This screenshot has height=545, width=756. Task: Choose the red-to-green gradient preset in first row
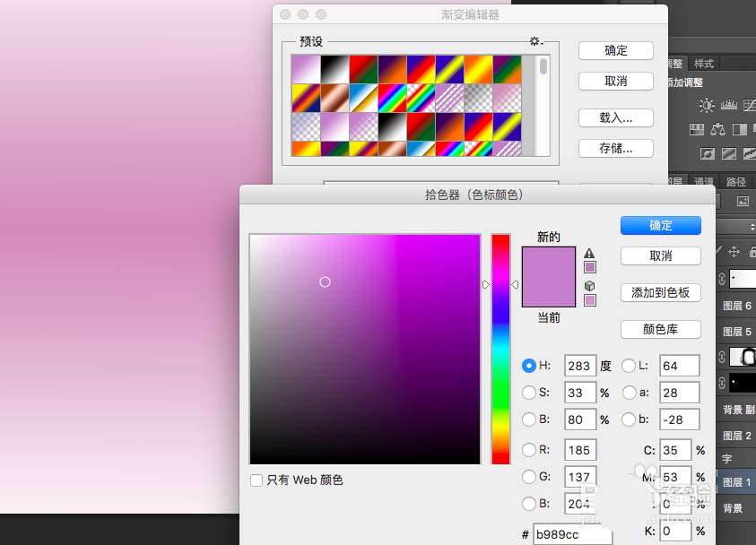coord(363,69)
